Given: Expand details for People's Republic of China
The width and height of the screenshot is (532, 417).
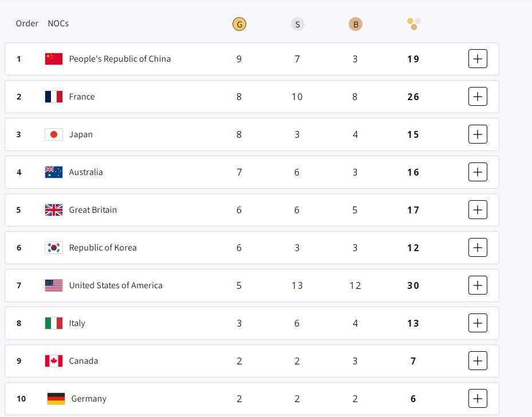Looking at the screenshot, I should coord(478,58).
